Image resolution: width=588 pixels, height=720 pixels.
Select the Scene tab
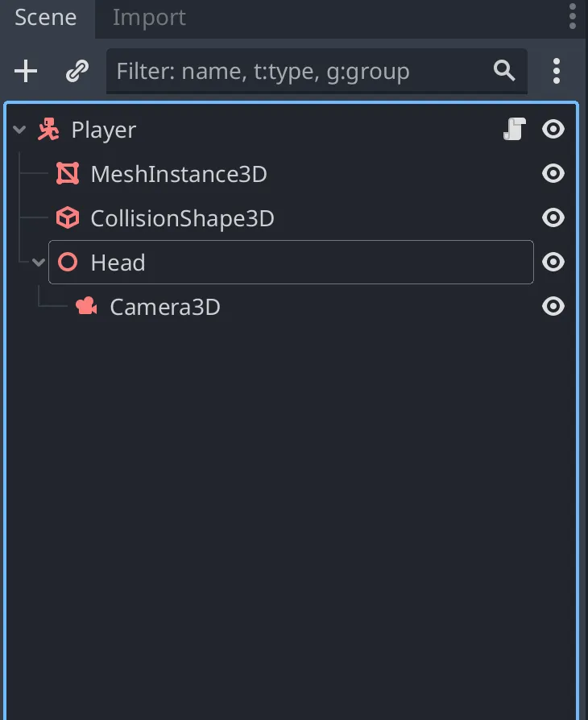tap(46, 18)
